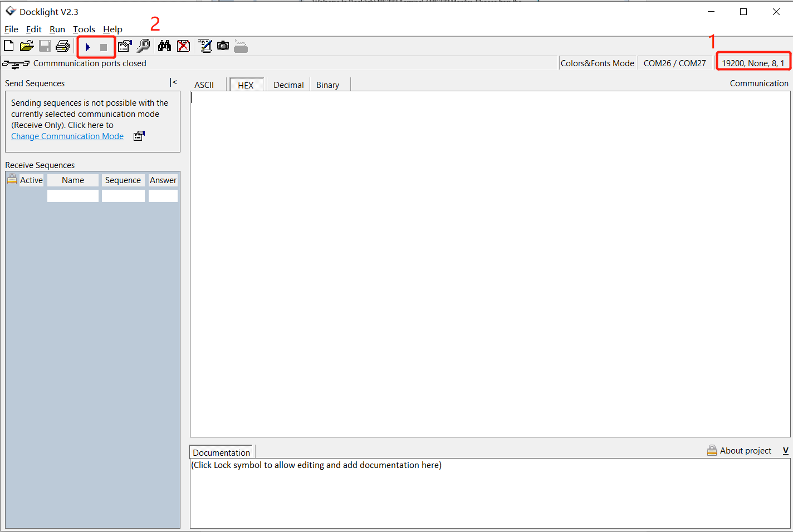Click inside the communication output window

(x=490, y=264)
